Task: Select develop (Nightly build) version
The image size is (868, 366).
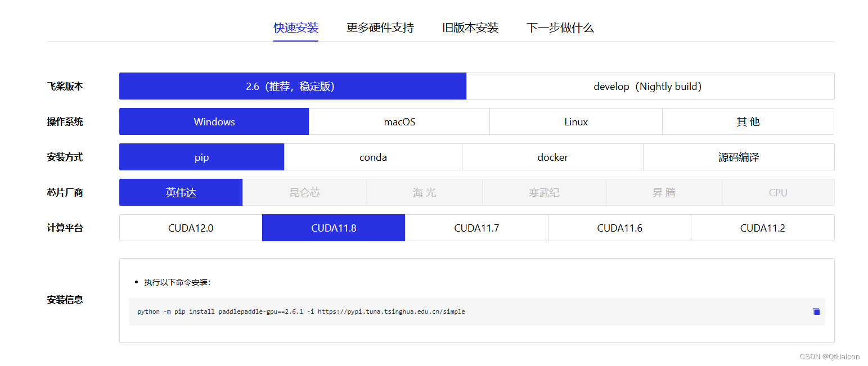Action: click(650, 86)
